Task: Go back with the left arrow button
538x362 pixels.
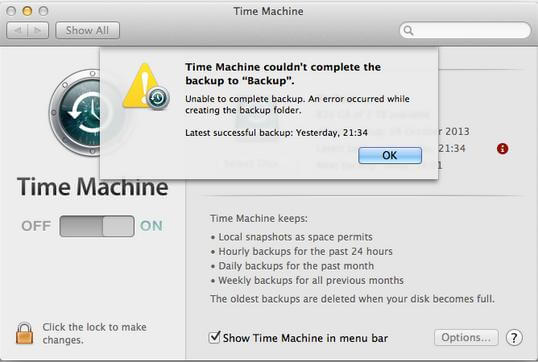Action: (x=17, y=30)
